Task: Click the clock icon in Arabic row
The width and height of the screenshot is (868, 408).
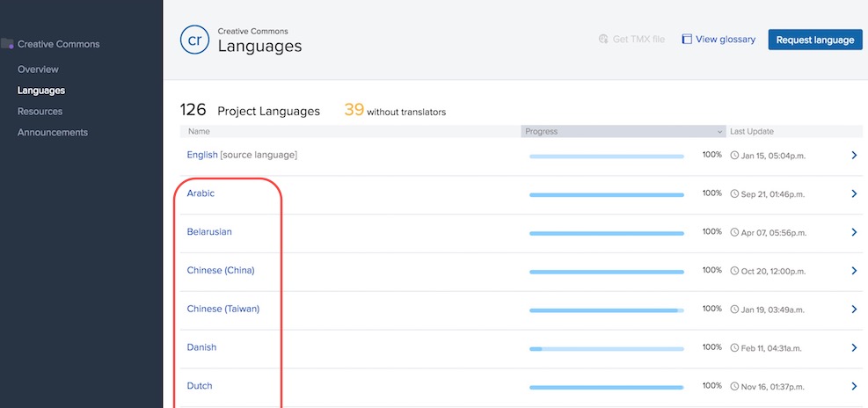Action: [x=735, y=193]
